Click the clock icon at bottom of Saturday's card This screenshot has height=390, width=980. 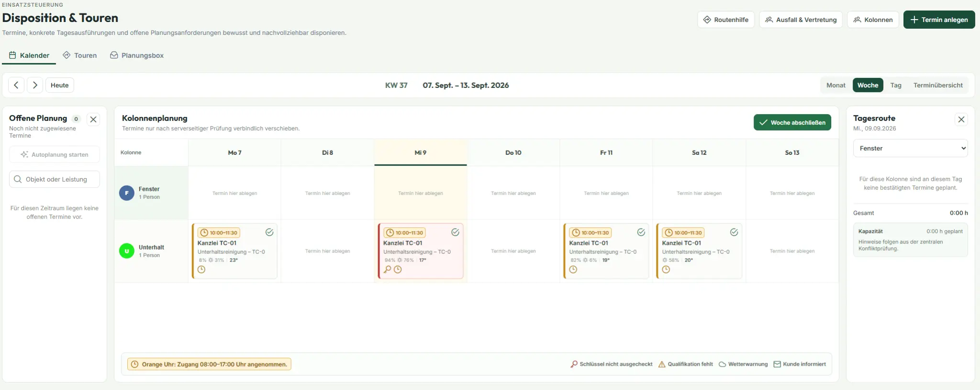coord(666,270)
